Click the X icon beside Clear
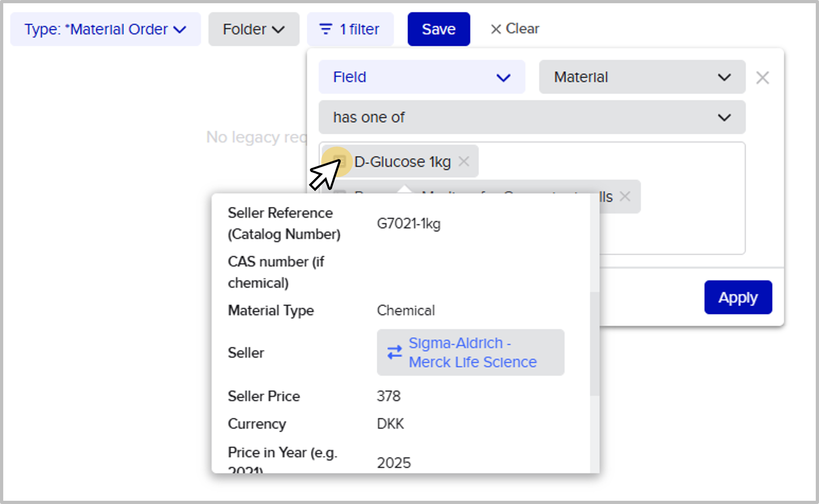Viewport: 819px width, 504px height. (x=495, y=29)
